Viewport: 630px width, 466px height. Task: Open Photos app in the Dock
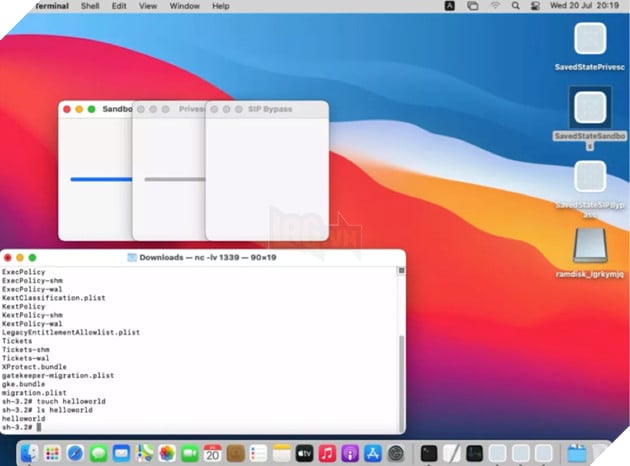[x=167, y=454]
